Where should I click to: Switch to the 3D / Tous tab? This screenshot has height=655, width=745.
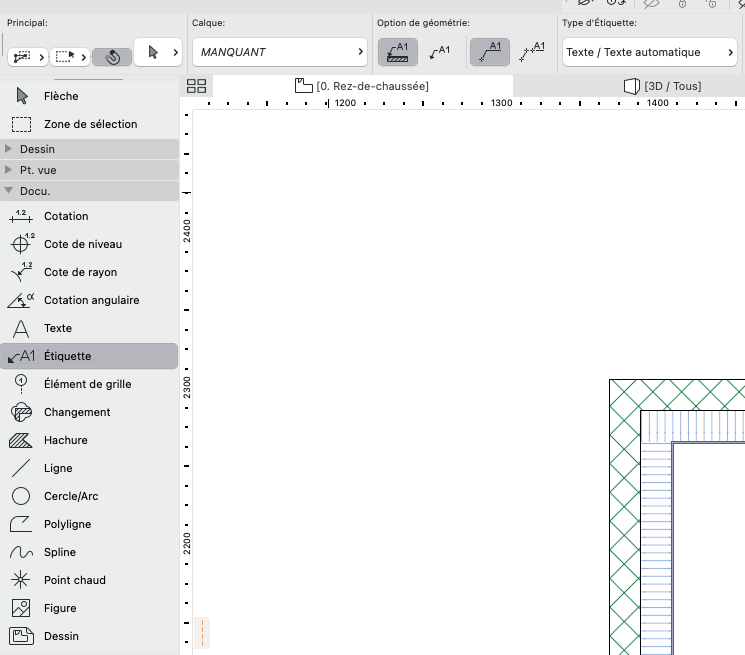coord(662,86)
